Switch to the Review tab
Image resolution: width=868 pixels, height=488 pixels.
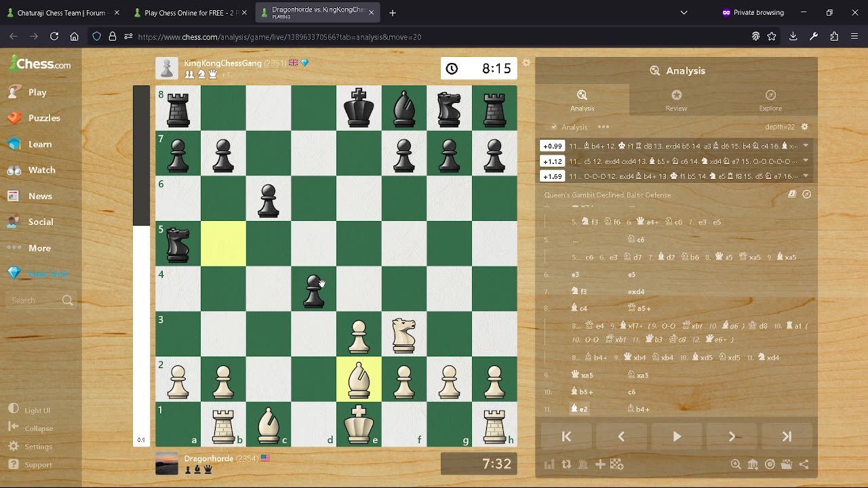[x=676, y=100]
